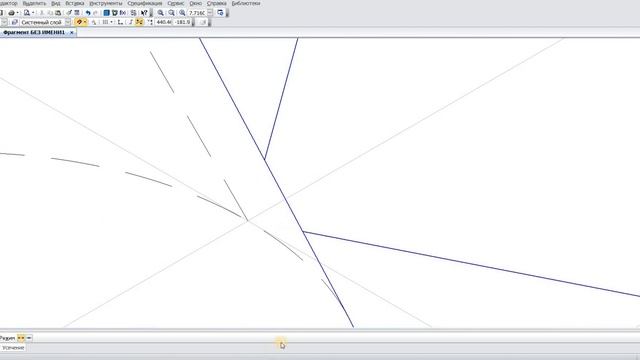Open the Справка menu
The width and height of the screenshot is (640, 360).
coord(216,3)
